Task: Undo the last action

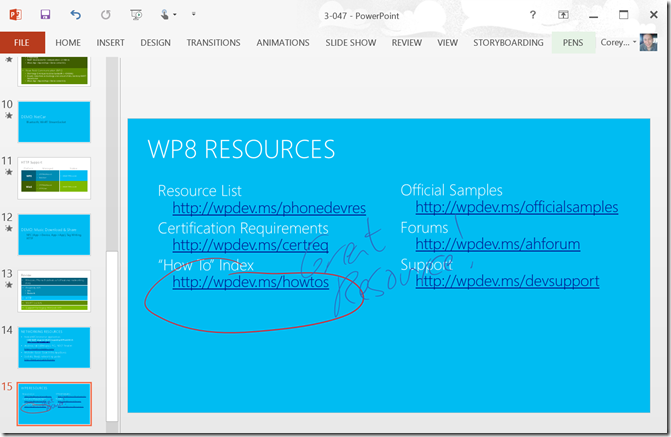Action: (75, 15)
